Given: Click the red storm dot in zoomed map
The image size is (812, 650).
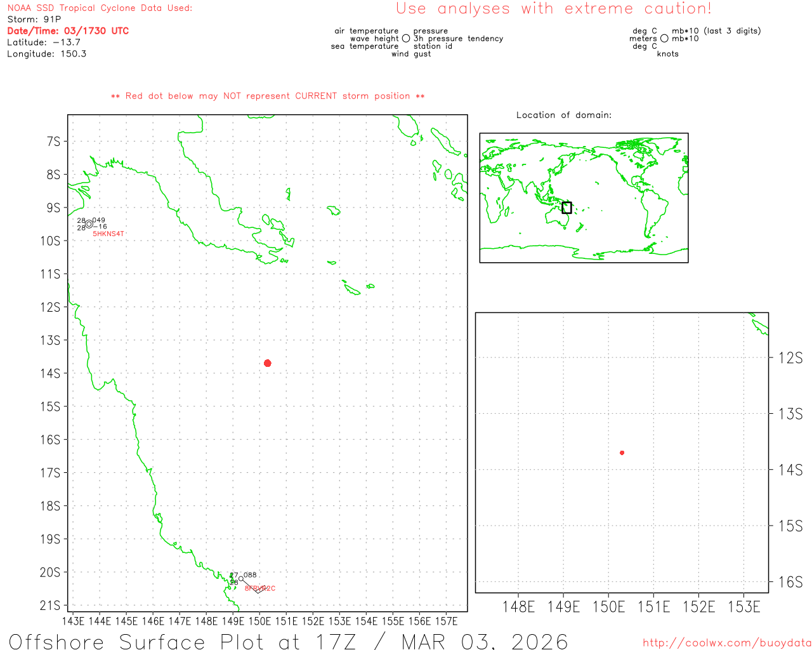Looking at the screenshot, I should click(622, 453).
